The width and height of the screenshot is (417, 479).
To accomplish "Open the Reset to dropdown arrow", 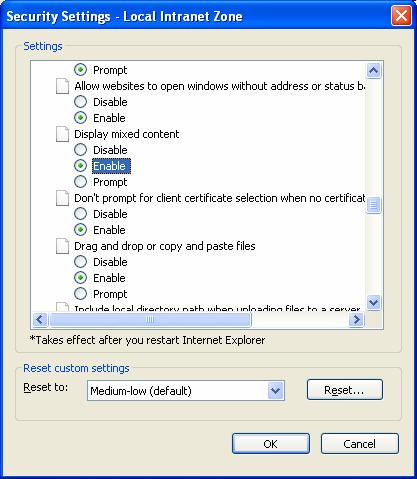I will click(275, 390).
